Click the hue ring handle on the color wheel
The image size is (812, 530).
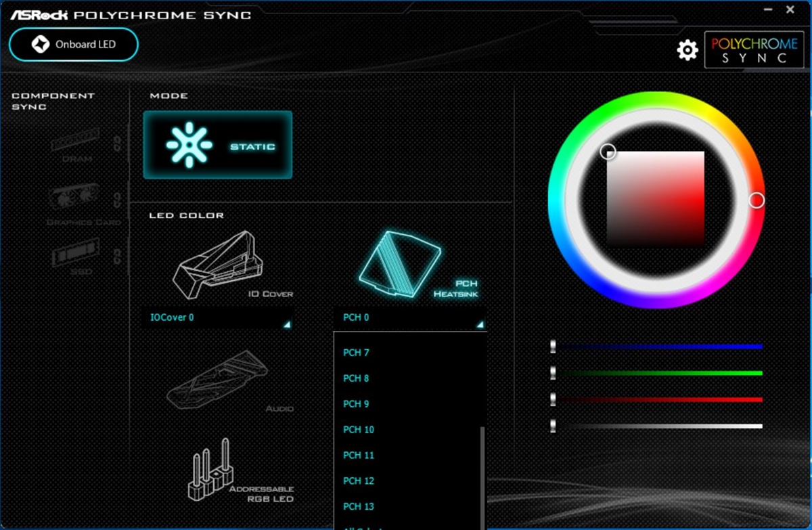click(757, 200)
